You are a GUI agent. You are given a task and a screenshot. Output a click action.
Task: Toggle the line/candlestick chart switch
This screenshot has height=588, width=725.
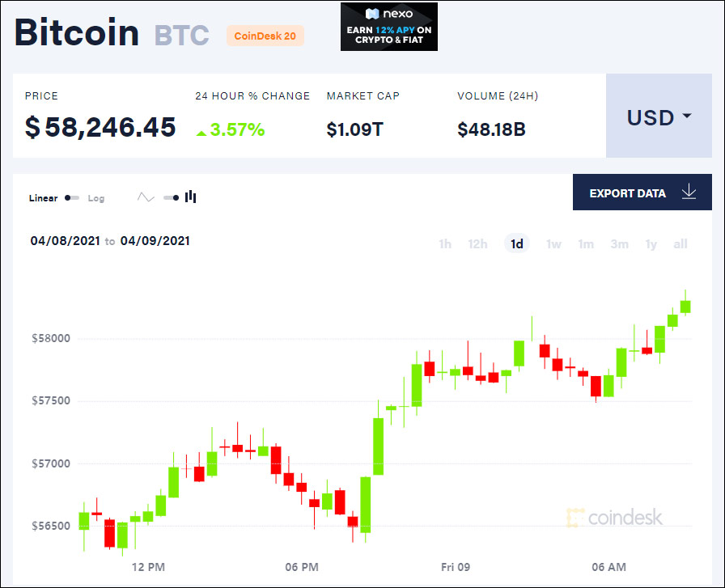point(170,197)
